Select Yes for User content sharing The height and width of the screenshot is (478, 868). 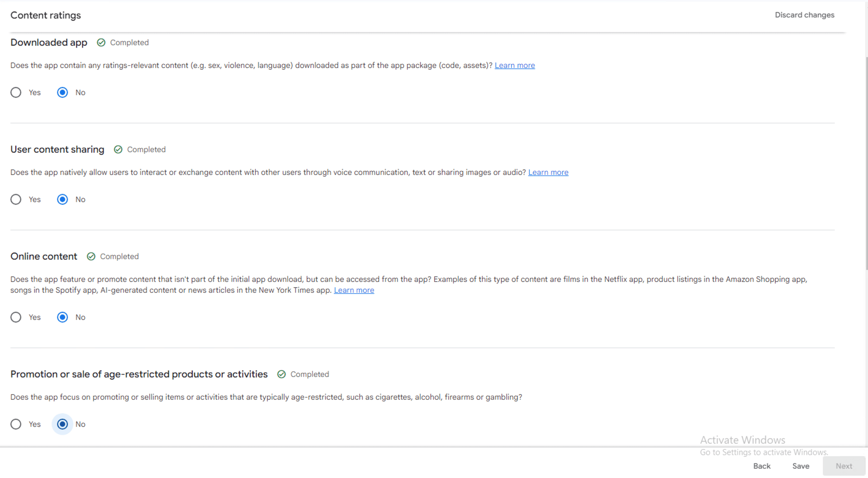click(16, 199)
